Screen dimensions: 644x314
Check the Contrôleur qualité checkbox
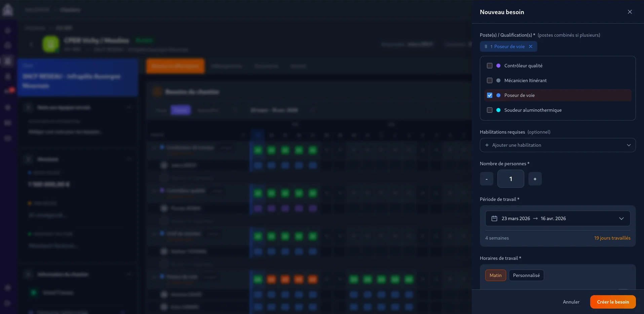[x=490, y=66]
